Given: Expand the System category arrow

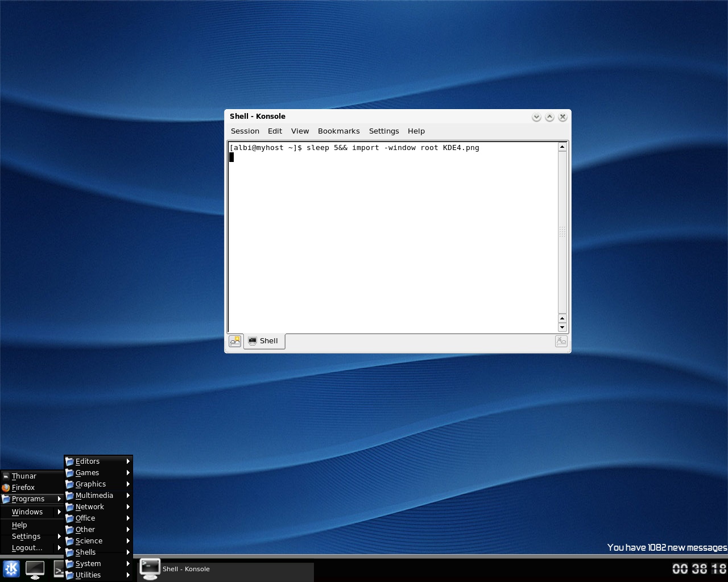Looking at the screenshot, I should point(128,564).
